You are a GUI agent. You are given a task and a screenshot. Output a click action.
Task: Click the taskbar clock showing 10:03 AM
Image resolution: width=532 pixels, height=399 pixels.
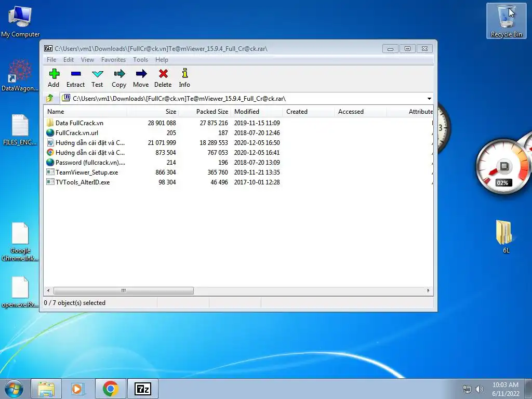point(506,389)
